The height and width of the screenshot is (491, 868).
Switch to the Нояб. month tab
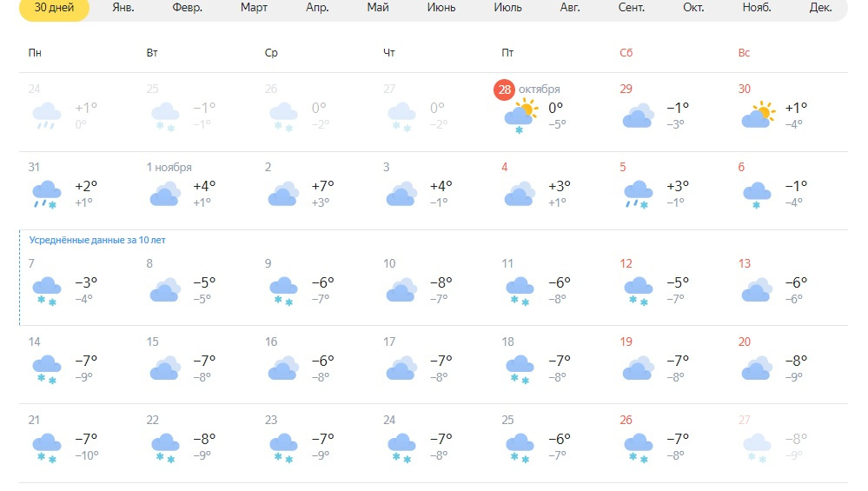757,8
